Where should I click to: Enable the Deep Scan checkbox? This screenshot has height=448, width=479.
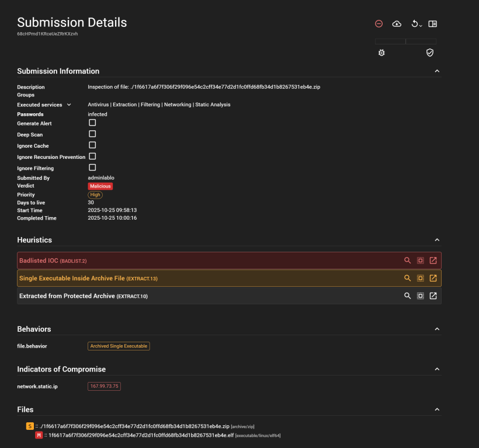click(92, 134)
